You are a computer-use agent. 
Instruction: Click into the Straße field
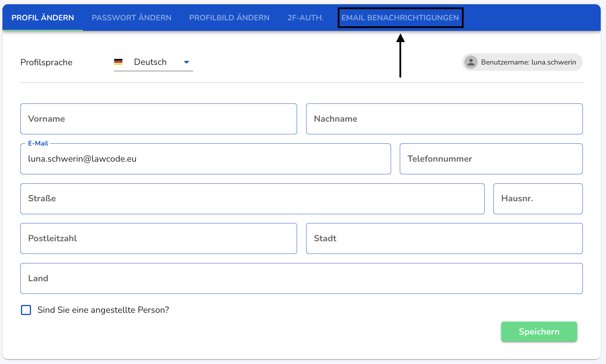pyautogui.click(x=252, y=199)
